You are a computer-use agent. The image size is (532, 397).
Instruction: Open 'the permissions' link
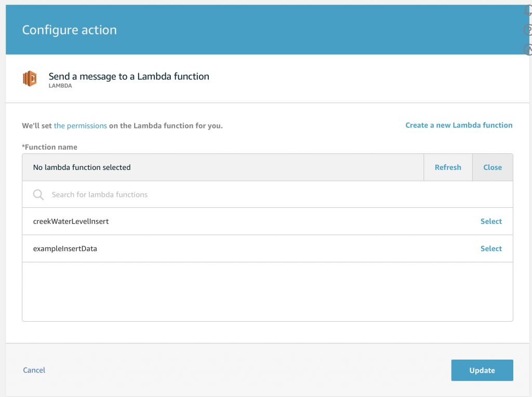coord(81,126)
